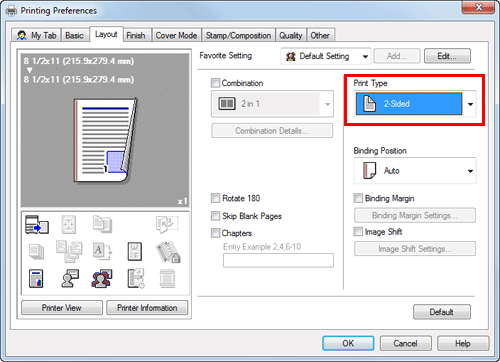Click the 2-Sided page icon in Print Type
This screenshot has height=362, width=500.
(x=369, y=104)
